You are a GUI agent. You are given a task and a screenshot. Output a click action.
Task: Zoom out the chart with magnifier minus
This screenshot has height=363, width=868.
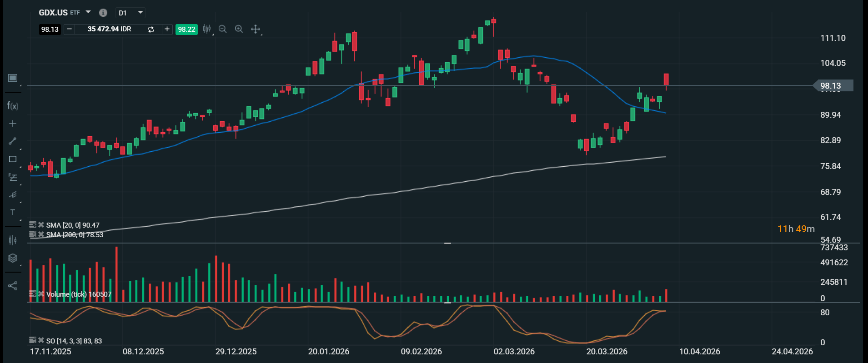coord(222,29)
